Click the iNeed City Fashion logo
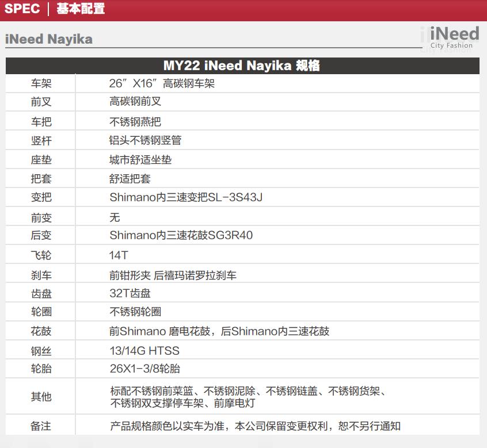 [x=454, y=37]
